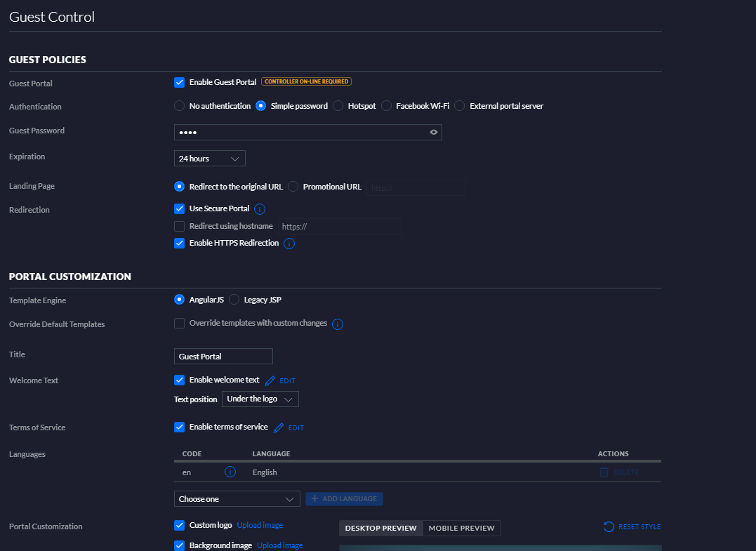Click the pencil edit icon for terms of service

click(x=279, y=427)
